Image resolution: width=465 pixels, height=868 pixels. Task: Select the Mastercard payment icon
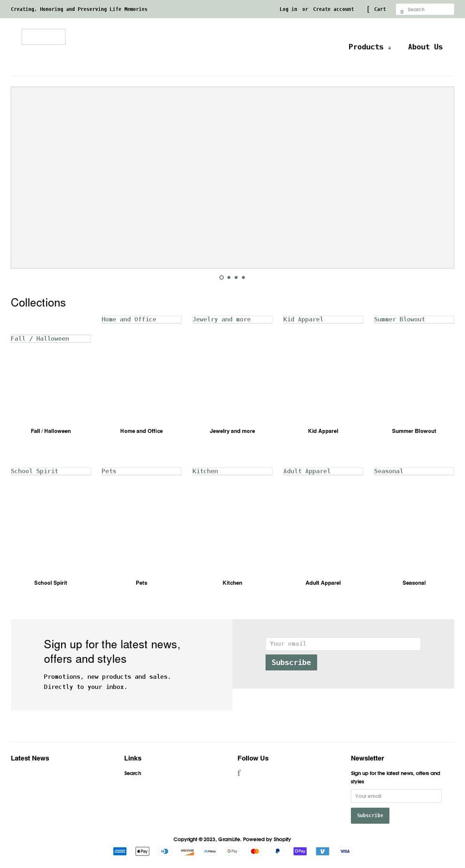[255, 851]
